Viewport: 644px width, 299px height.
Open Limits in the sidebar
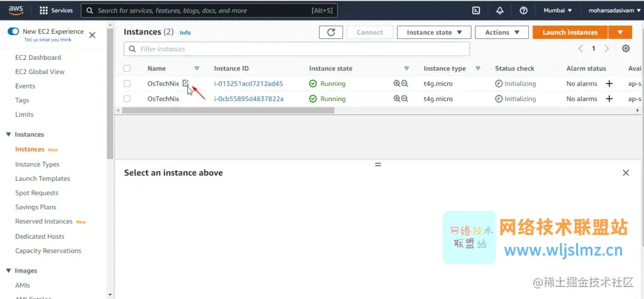click(25, 114)
